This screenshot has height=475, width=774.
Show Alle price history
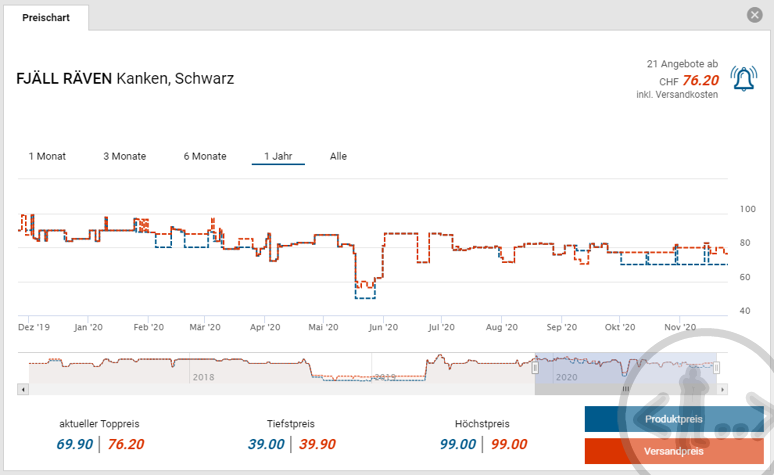pos(338,156)
